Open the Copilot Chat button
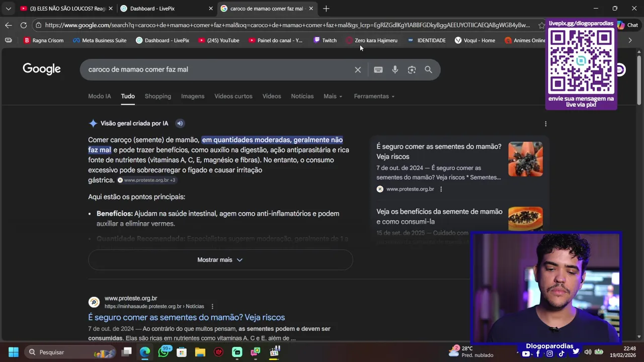This screenshot has width=644, height=362. [x=627, y=25]
